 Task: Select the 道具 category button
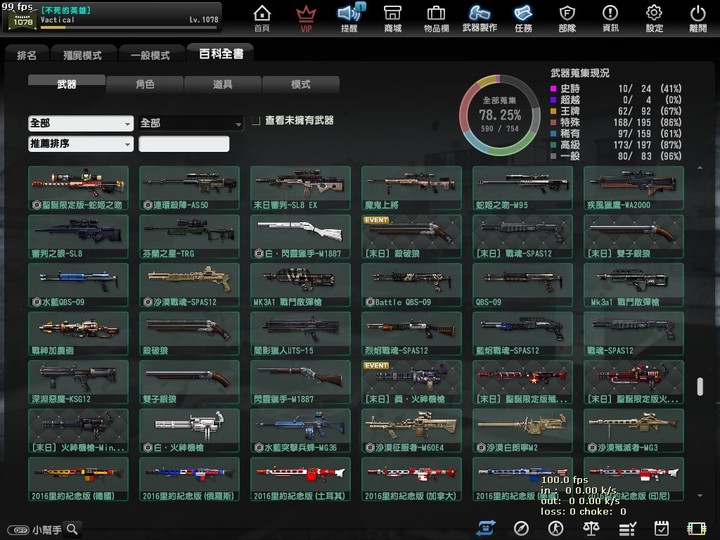coord(222,84)
